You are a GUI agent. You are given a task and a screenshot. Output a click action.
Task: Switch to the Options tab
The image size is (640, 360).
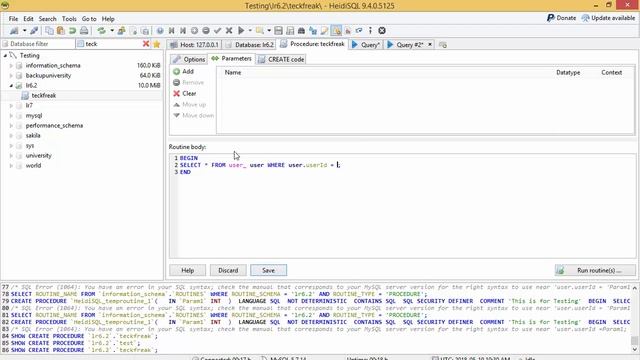point(189,59)
